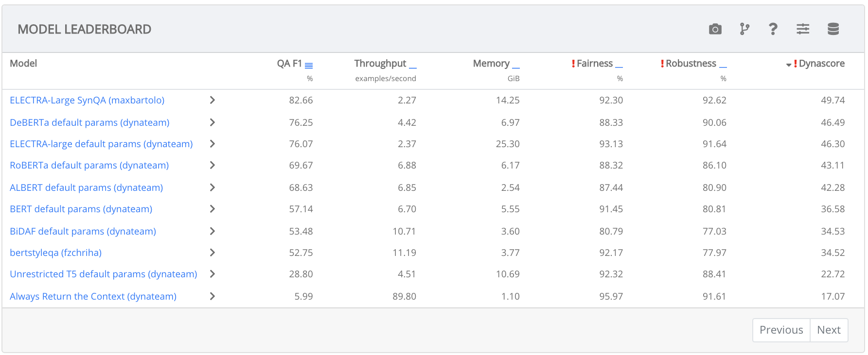This screenshot has height=355, width=868.
Task: Click the Fairness weight indicator
Action: tap(619, 67)
